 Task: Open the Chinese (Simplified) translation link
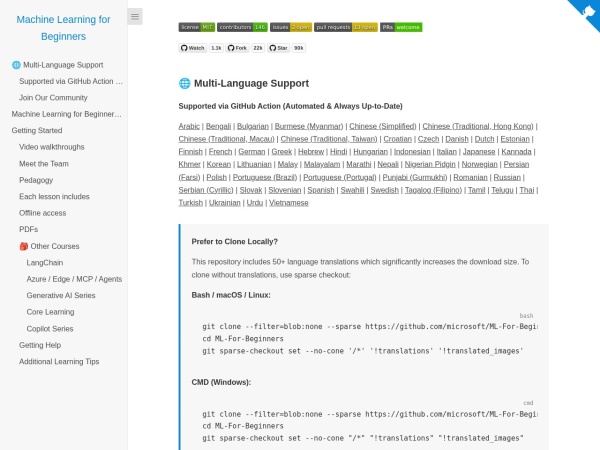[383, 126]
